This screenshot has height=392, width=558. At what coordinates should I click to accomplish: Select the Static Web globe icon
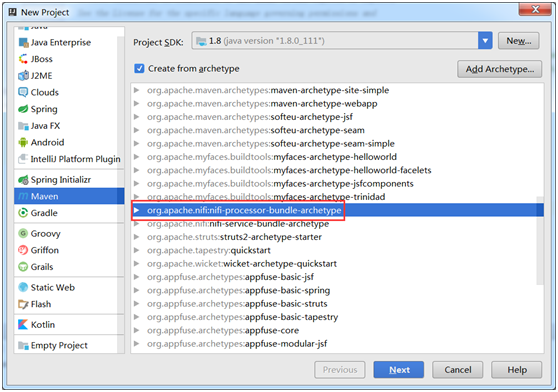(x=23, y=287)
